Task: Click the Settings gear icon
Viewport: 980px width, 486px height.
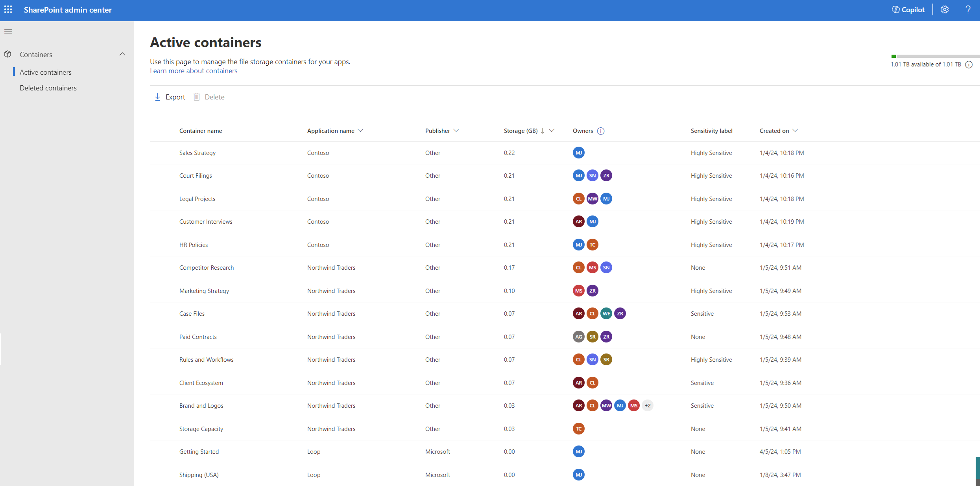Action: 945,10
